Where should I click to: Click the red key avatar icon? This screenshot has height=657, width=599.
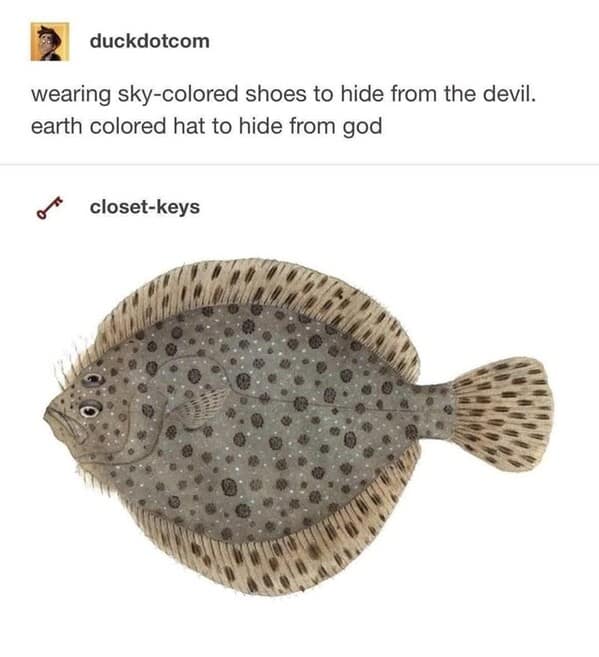[49, 207]
